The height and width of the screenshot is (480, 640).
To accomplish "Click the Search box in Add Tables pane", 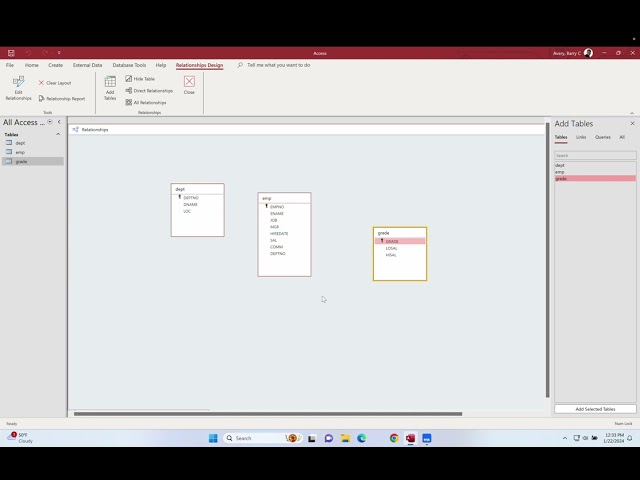I will click(x=595, y=156).
